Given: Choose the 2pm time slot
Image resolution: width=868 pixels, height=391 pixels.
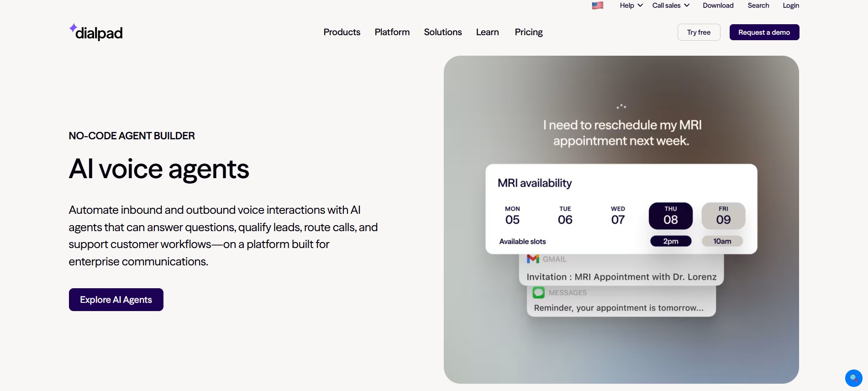Looking at the screenshot, I should click(671, 241).
